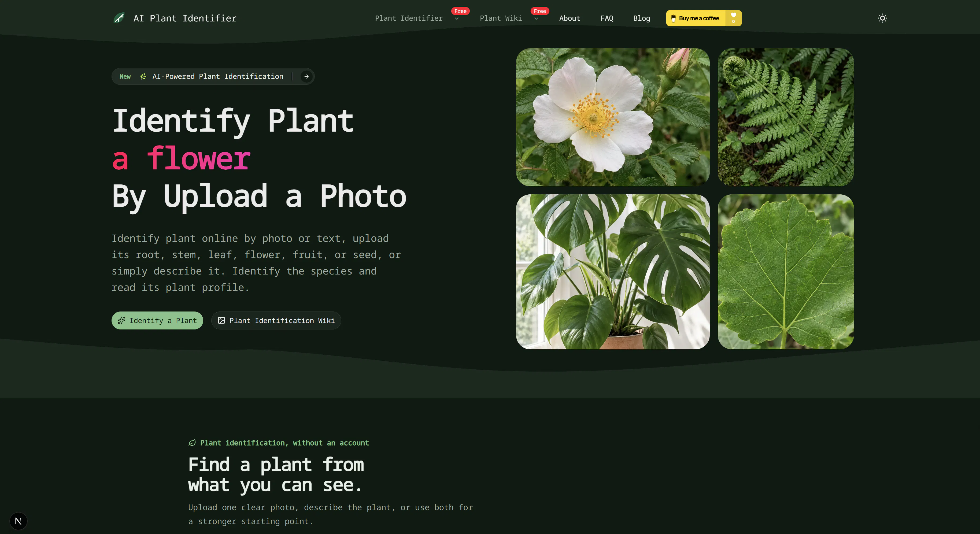Screen dimensions: 980x534
Task: Open the large green leaf photo
Action: (785, 272)
